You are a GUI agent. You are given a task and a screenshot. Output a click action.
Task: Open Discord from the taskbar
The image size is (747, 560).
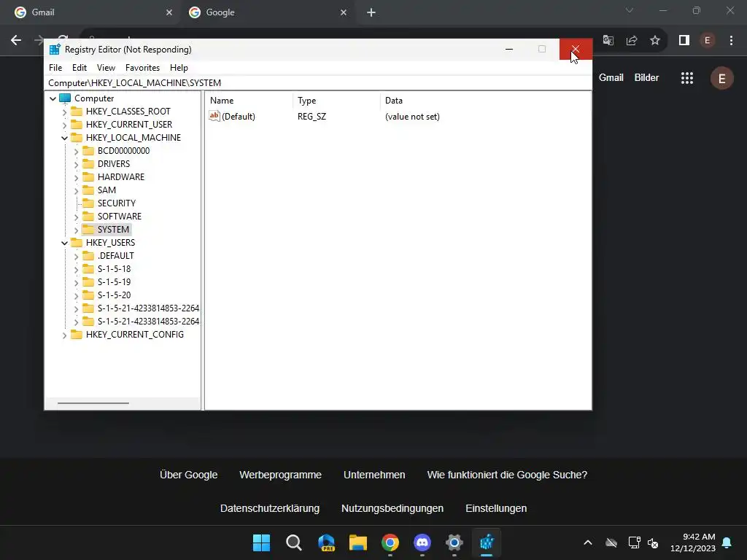[x=422, y=542]
